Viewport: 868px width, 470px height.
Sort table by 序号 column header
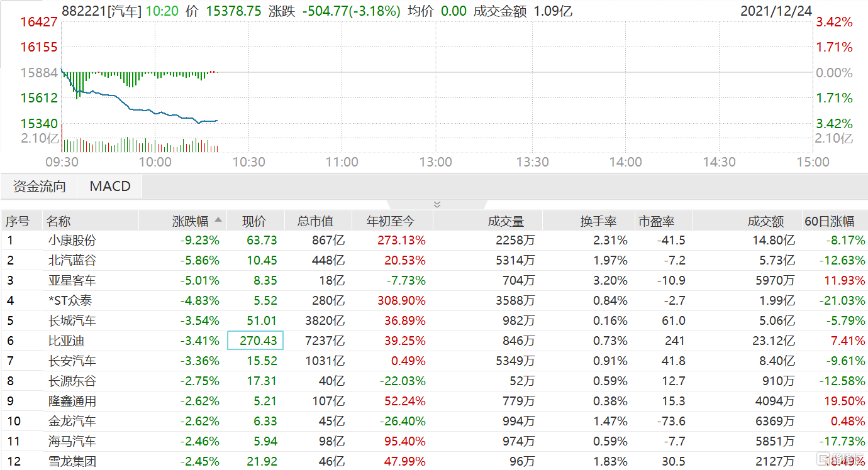(x=18, y=221)
